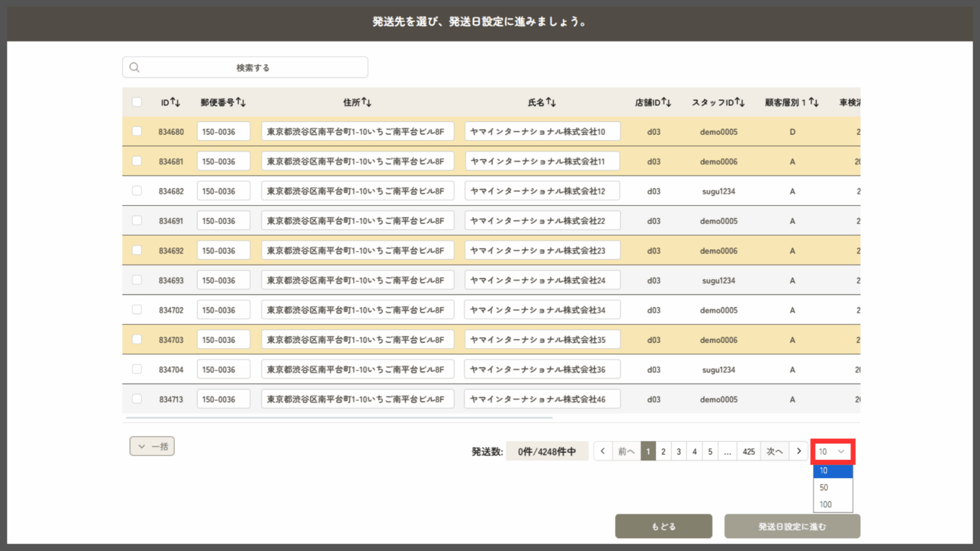
Task: Sort by 住所 column arrows
Action: [x=366, y=102]
